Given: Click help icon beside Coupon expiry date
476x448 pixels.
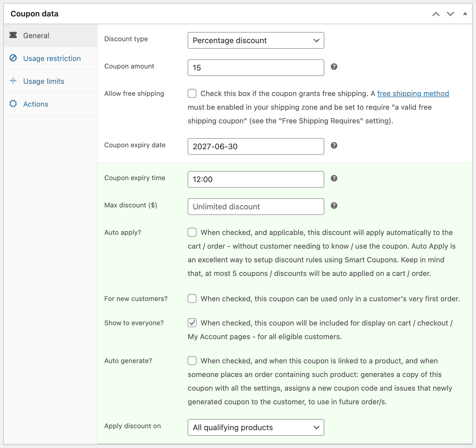Looking at the screenshot, I should (x=334, y=145).
